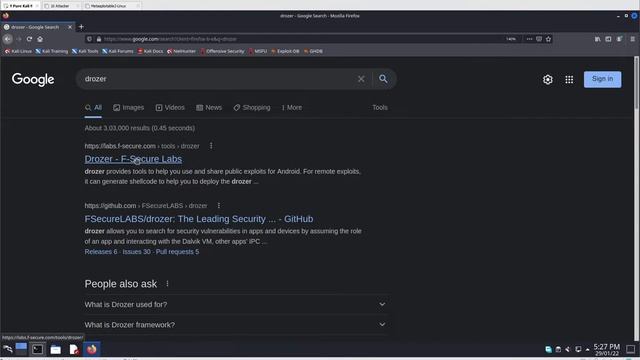The width and height of the screenshot is (640, 360).
Task: Open the Kali Tools bookmark
Action: 85,51
